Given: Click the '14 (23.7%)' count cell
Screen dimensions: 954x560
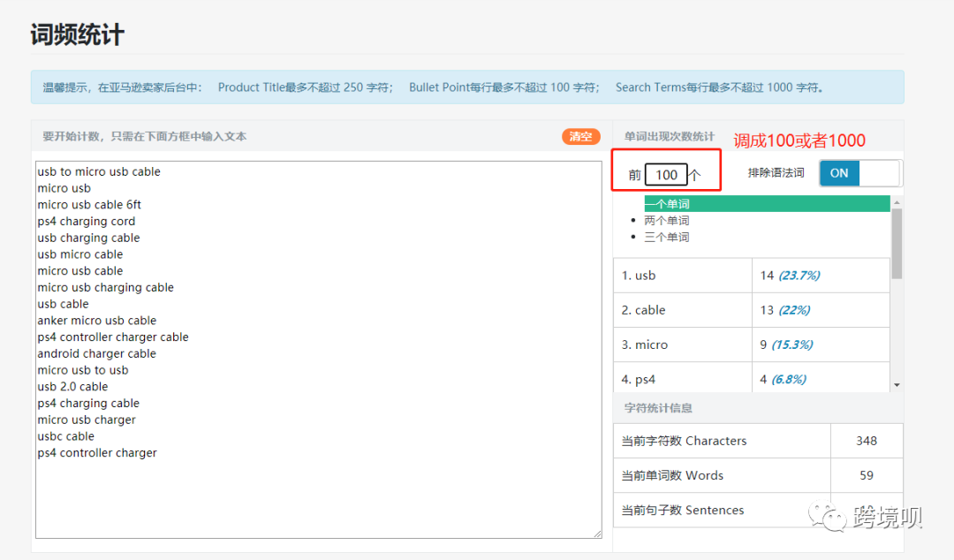Looking at the screenshot, I should pos(821,275).
